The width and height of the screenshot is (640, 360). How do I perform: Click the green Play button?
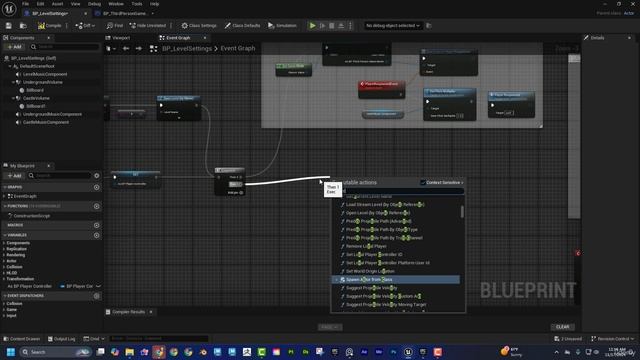(312, 25)
